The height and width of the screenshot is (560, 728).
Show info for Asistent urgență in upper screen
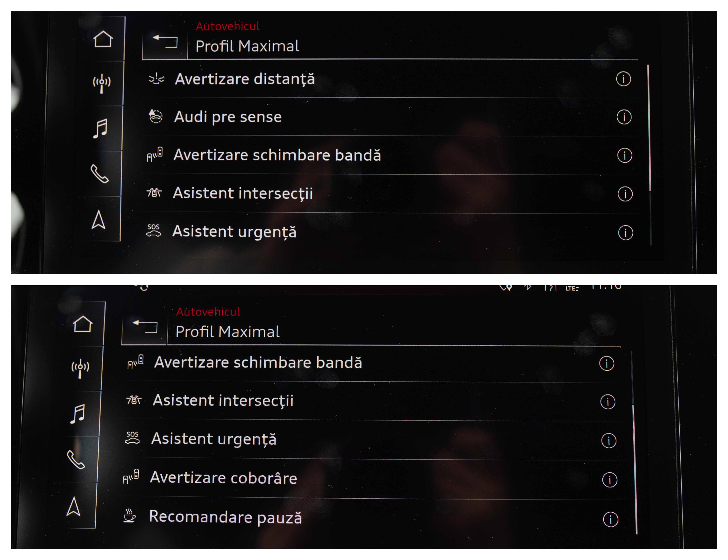coord(625,233)
